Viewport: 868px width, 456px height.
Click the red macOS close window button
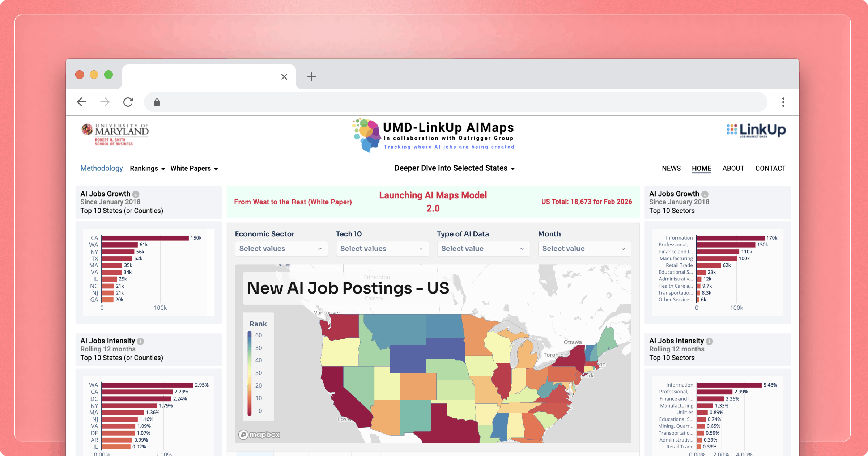coord(80,75)
